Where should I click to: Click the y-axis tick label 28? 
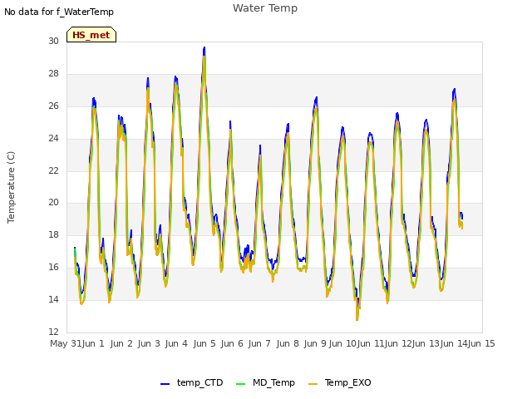point(53,73)
